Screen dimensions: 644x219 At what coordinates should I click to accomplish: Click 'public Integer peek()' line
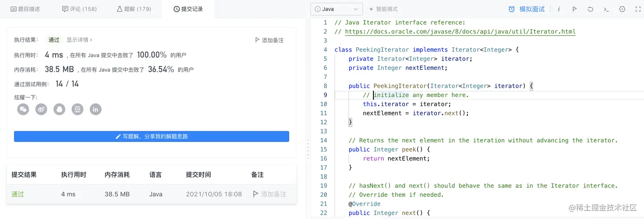[389, 149]
